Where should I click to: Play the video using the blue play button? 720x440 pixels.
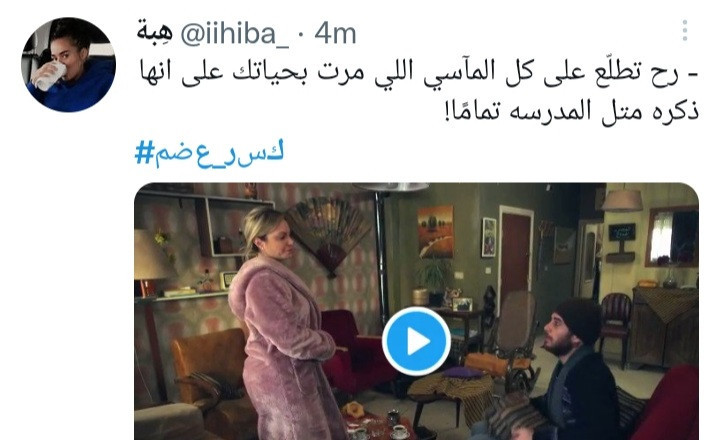coord(416,342)
